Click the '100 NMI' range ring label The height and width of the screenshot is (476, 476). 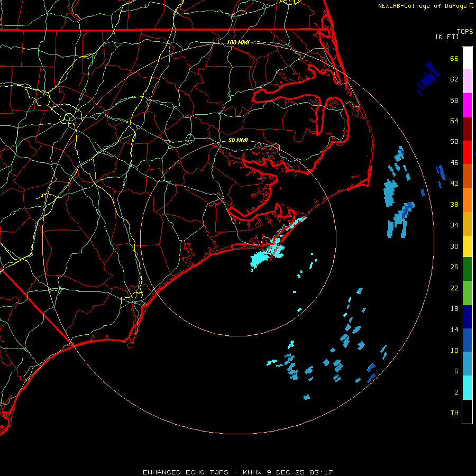tap(238, 42)
